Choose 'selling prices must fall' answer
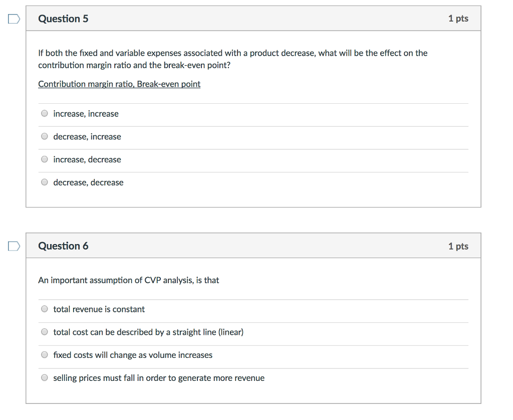513x420 pixels. (44, 377)
